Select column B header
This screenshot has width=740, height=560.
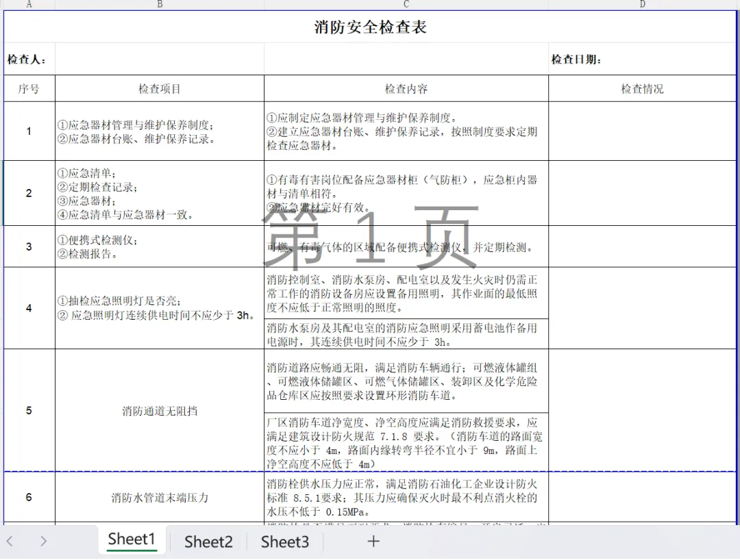(x=160, y=4)
